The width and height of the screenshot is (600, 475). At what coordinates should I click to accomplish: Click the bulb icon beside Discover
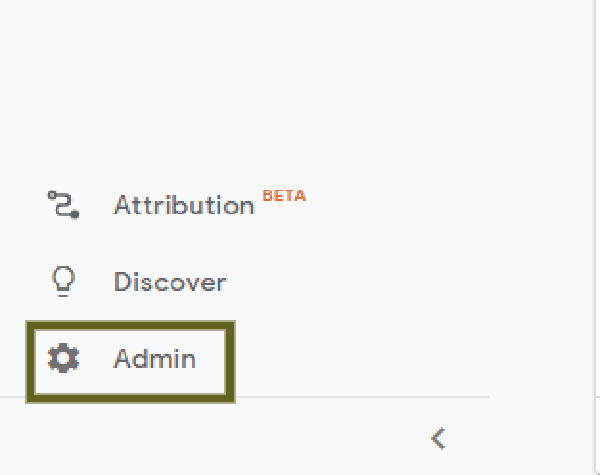[x=63, y=281]
